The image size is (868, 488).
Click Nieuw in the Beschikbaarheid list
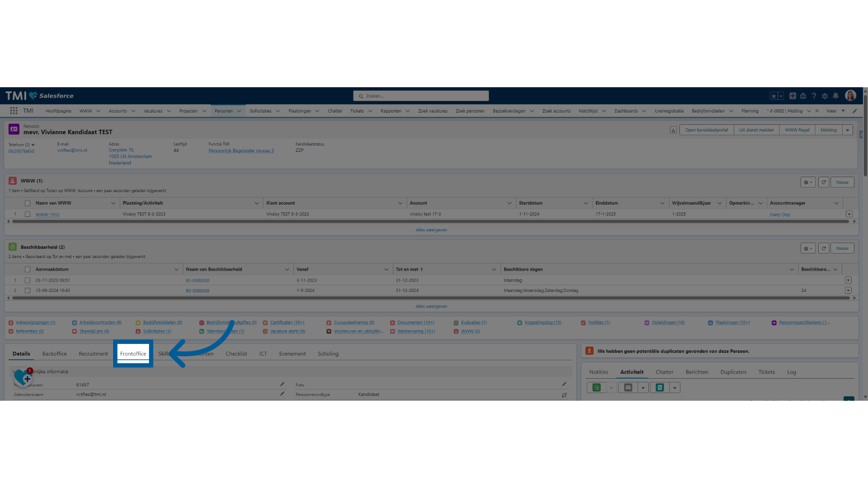(842, 248)
